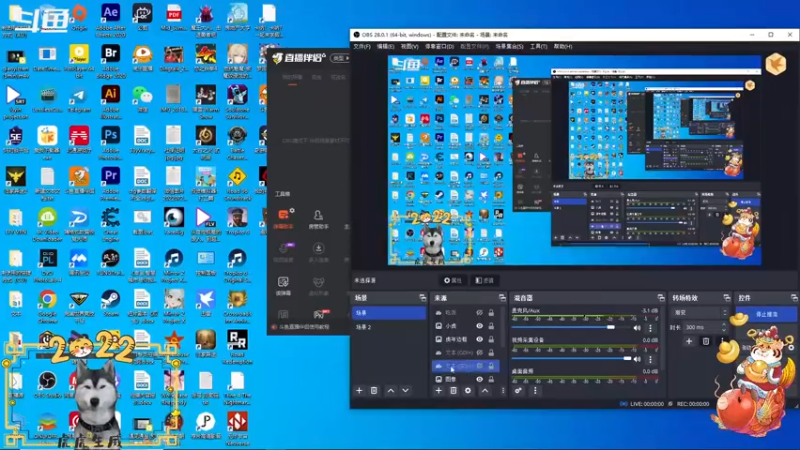Move scene down with arrow icon
The image size is (800, 450).
pyautogui.click(x=406, y=391)
